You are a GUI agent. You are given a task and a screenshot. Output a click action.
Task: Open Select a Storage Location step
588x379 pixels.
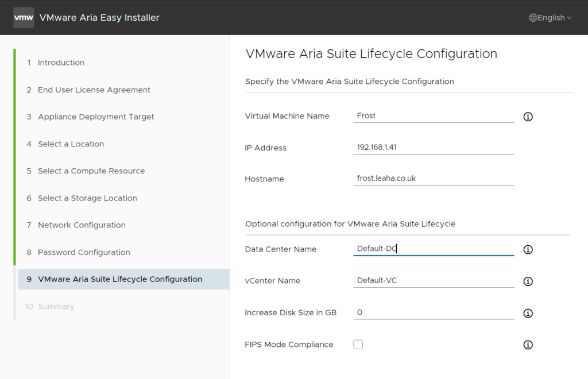coord(123,198)
